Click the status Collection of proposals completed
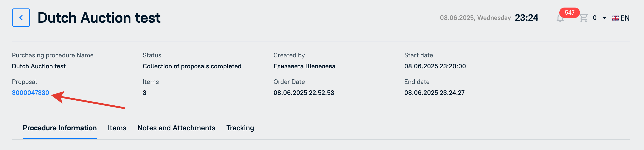This screenshot has width=644, height=150. [x=192, y=66]
